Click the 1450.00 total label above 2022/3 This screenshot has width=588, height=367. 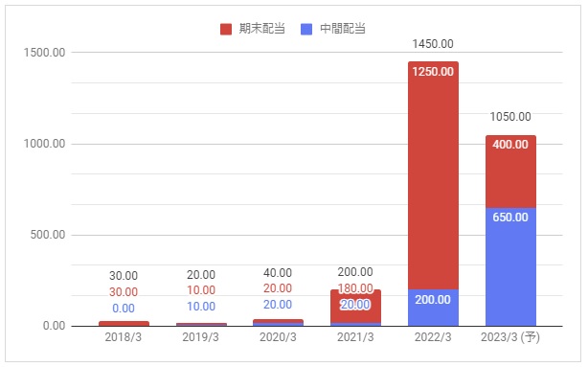pos(433,44)
